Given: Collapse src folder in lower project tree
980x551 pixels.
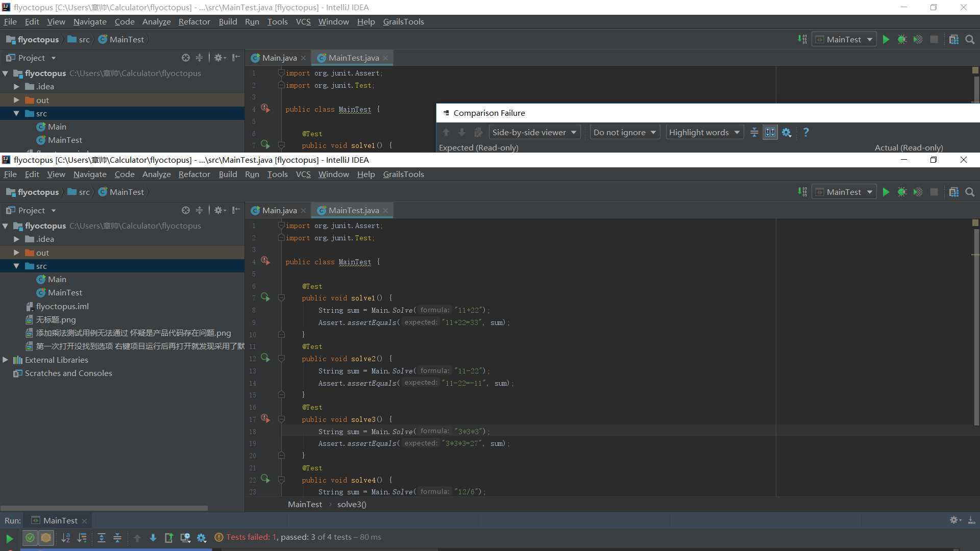Looking at the screenshot, I should click(x=16, y=266).
